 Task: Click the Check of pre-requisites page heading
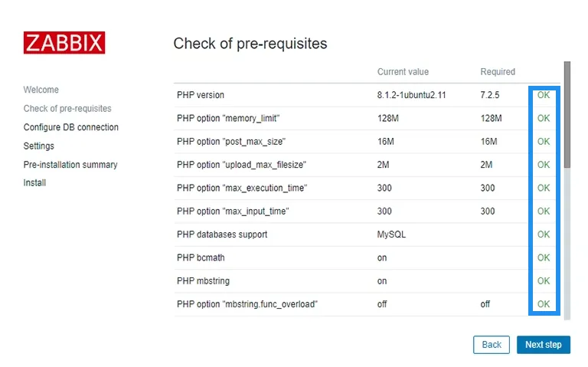pyautogui.click(x=250, y=44)
